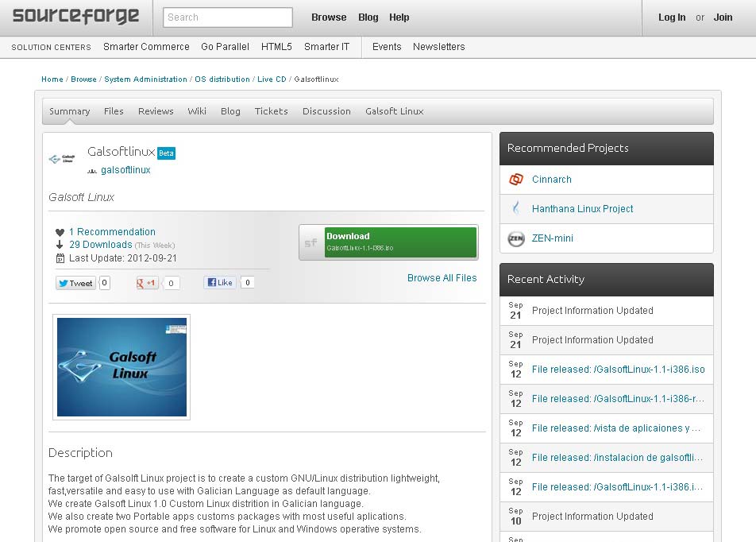This screenshot has width=756, height=542.
Task: Click the Hanthana Linux Project icon
Action: point(516,208)
